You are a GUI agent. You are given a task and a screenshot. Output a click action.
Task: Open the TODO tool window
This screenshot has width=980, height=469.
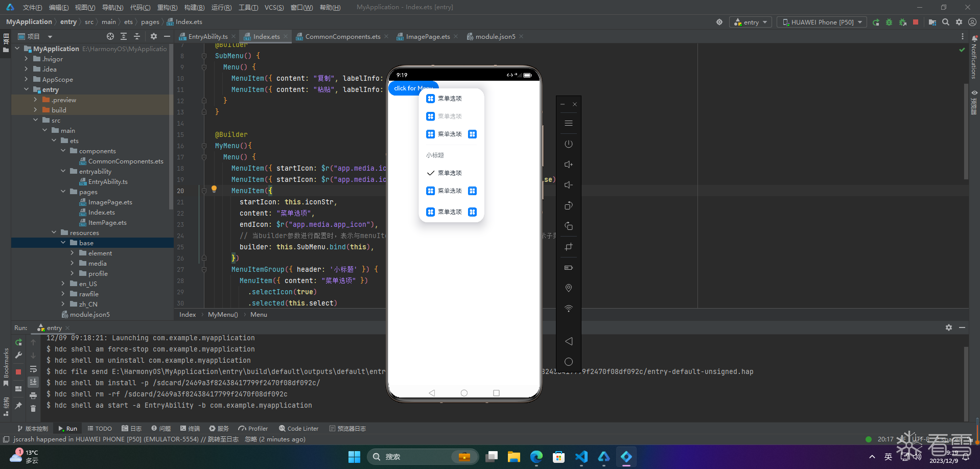100,429
